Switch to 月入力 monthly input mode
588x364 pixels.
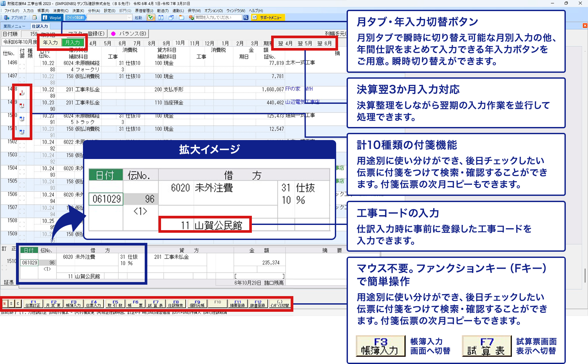[x=73, y=42]
